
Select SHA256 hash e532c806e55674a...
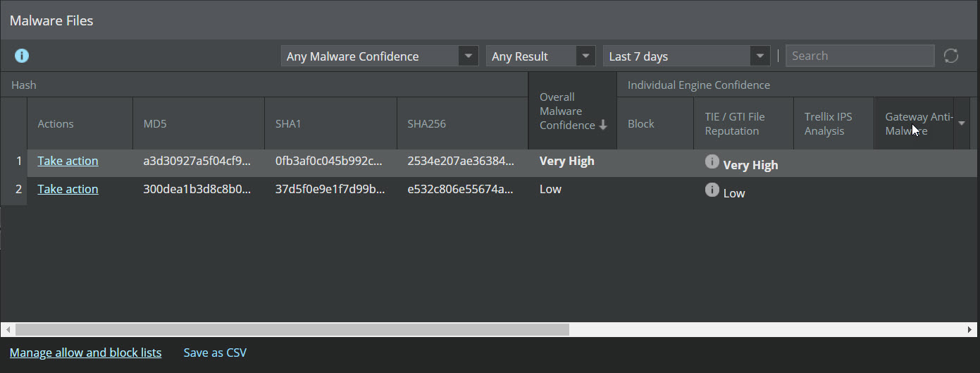[460, 189]
